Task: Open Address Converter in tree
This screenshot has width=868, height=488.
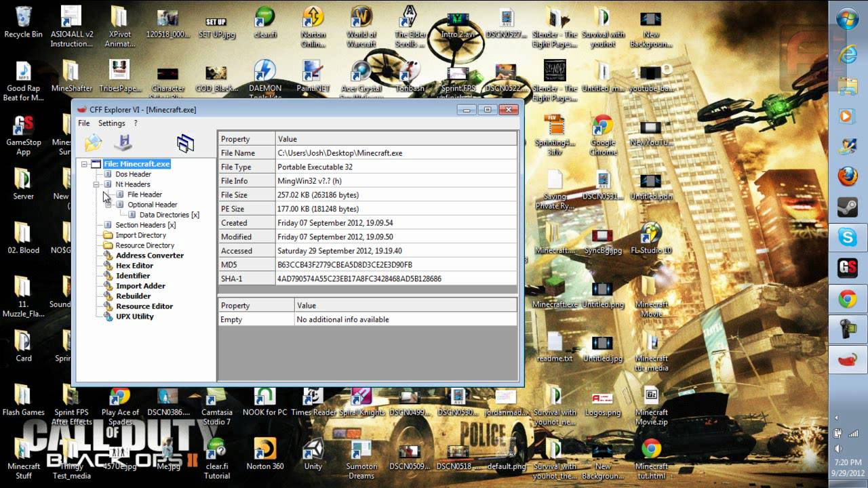Action: (x=149, y=256)
